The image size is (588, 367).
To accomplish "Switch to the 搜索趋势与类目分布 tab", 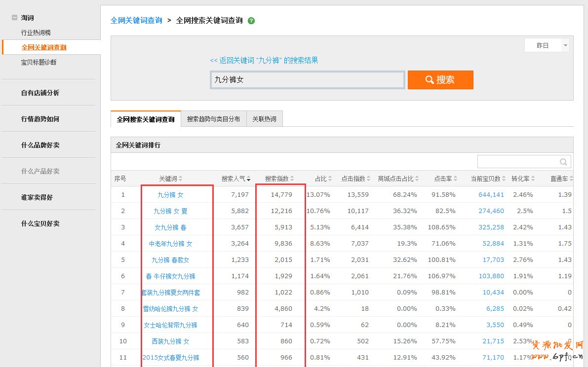I will point(214,118).
